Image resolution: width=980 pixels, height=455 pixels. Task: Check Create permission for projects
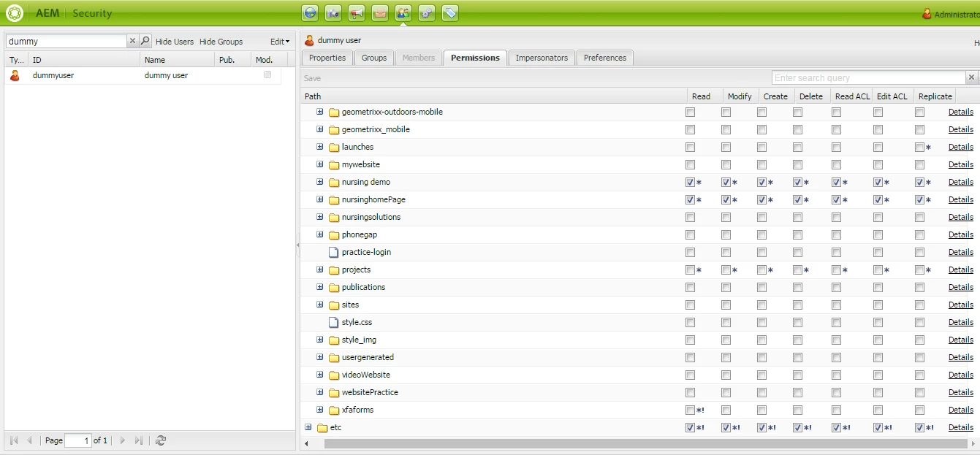[761, 269]
